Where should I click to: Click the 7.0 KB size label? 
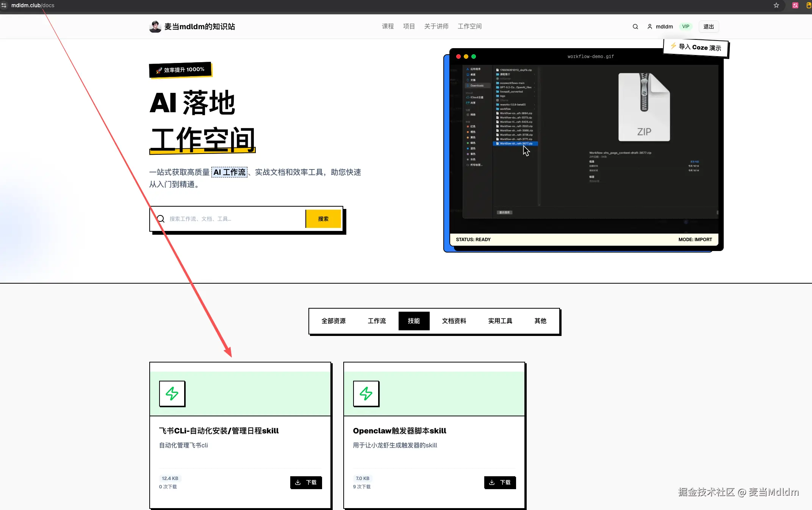click(x=362, y=478)
